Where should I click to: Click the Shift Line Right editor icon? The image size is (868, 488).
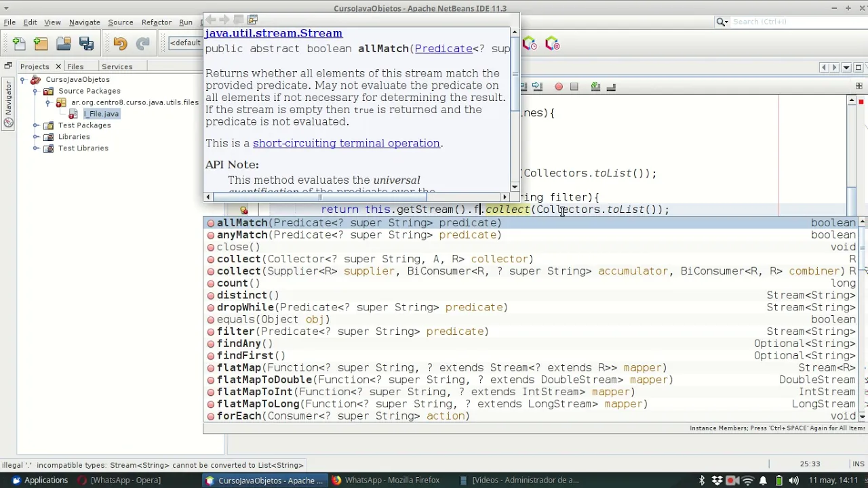(x=537, y=87)
